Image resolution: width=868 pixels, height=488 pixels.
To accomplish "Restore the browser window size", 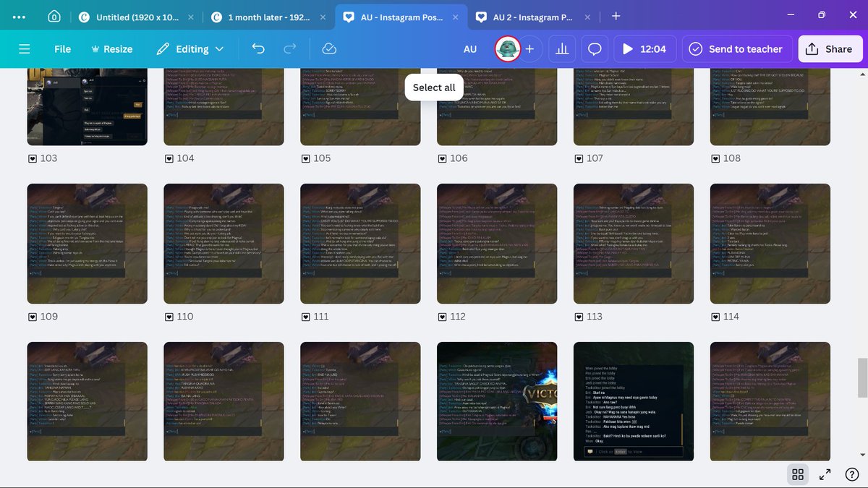I will tap(822, 15).
